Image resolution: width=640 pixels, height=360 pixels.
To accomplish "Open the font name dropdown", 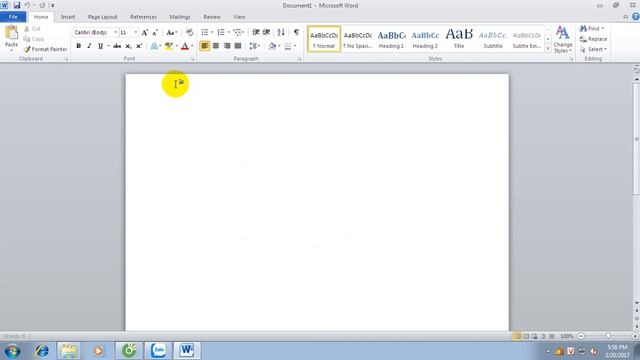I will (116, 32).
